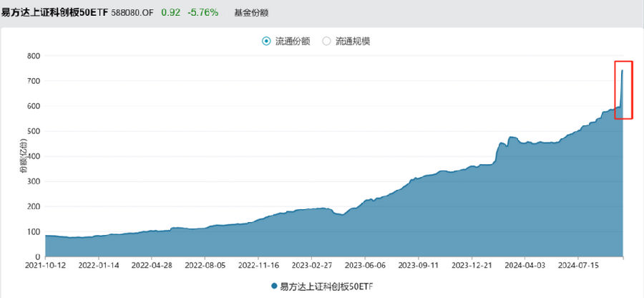Click the 2021-10-12 x-axis date label

click(45, 265)
